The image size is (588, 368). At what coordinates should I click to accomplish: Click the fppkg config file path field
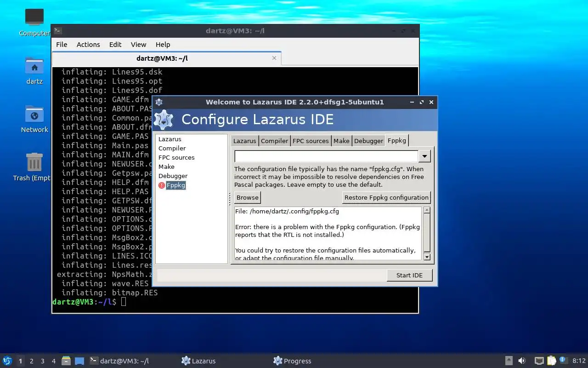coord(326,156)
